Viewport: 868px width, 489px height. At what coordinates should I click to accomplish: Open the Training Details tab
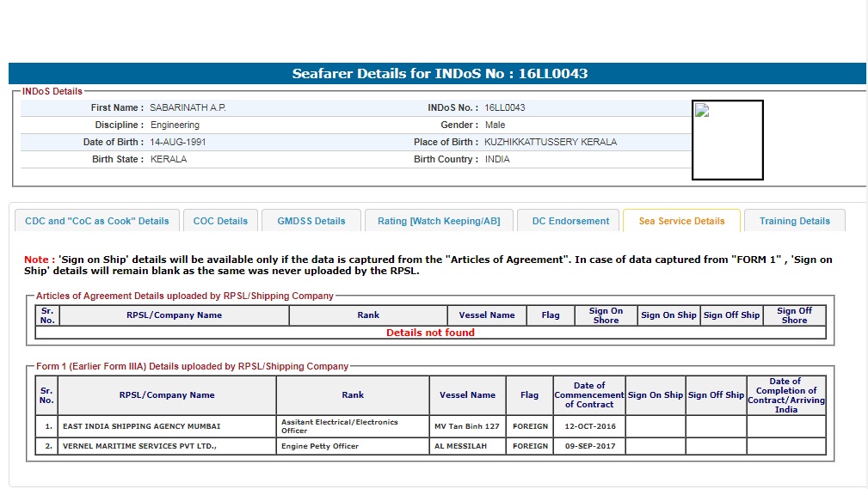click(x=794, y=221)
